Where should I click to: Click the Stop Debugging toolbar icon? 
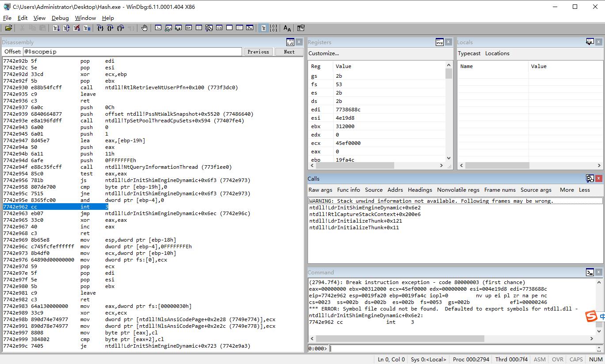[76, 28]
